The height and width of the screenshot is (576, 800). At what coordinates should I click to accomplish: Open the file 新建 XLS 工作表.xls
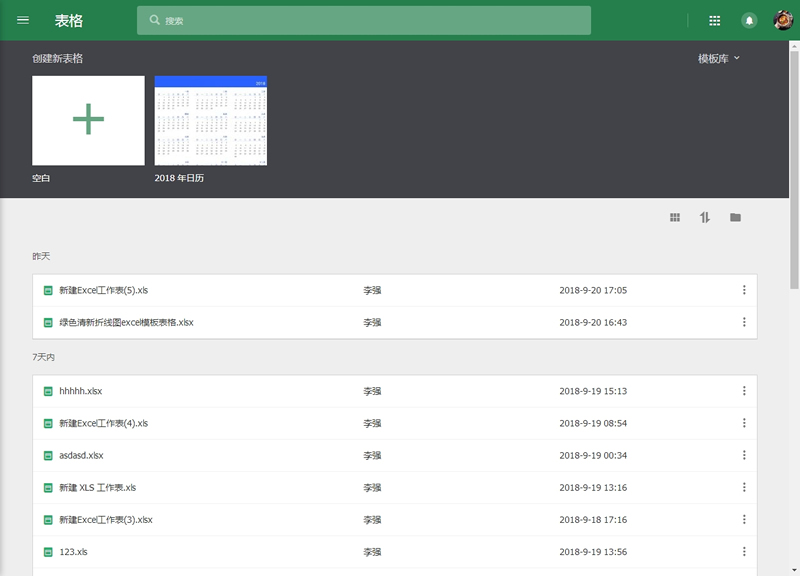pos(97,488)
